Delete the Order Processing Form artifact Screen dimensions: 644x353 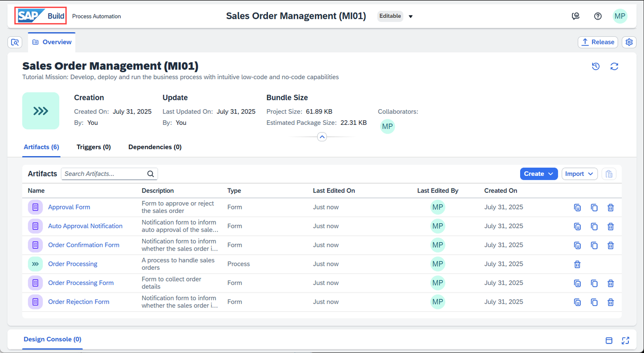click(610, 283)
